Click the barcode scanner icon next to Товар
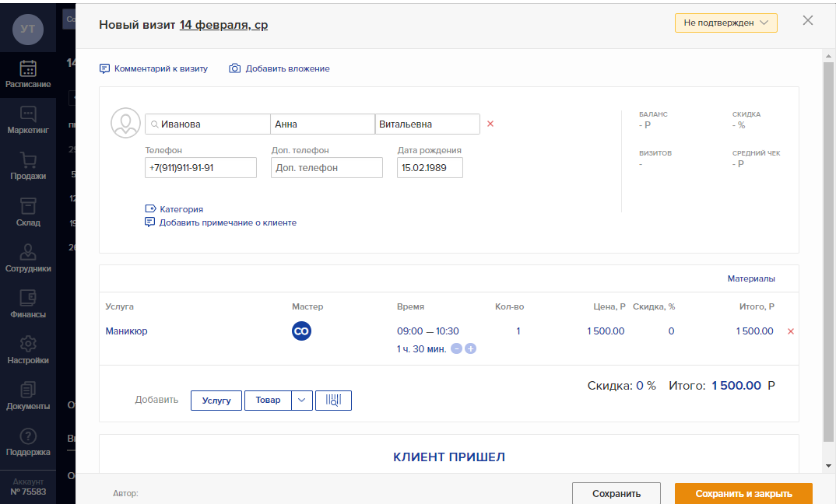The width and height of the screenshot is (836, 504). coord(333,400)
